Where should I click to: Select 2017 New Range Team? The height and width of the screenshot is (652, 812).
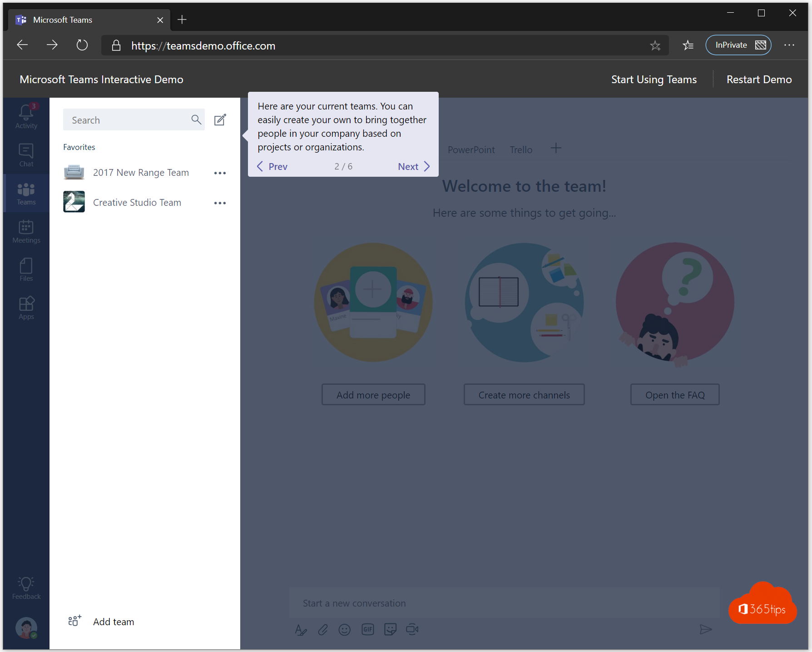pyautogui.click(x=141, y=173)
